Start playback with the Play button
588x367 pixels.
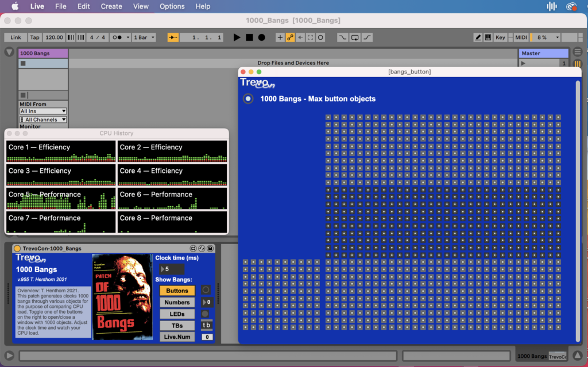point(237,37)
